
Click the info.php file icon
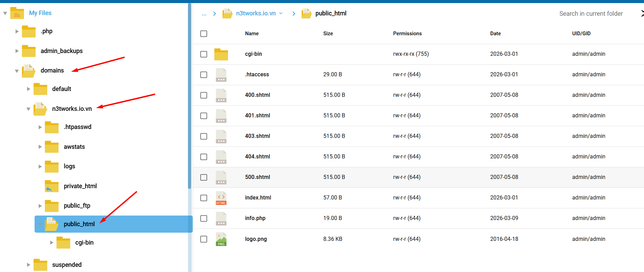click(x=221, y=218)
